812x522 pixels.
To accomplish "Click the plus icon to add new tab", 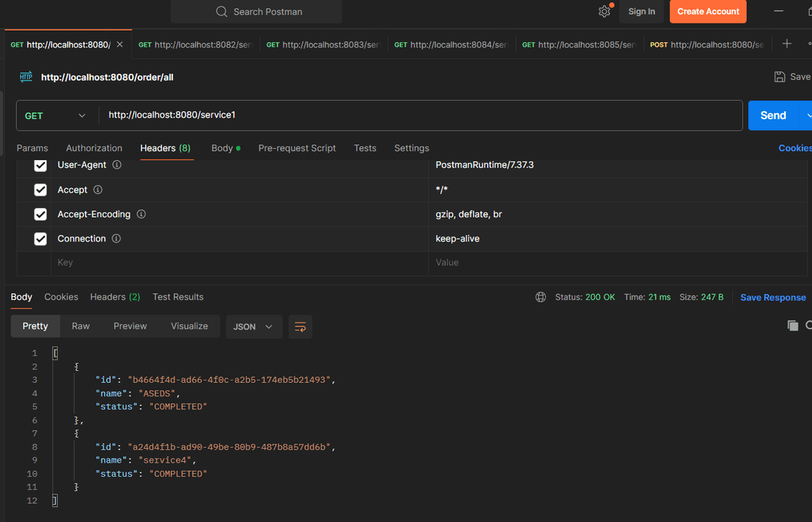I will coord(786,44).
